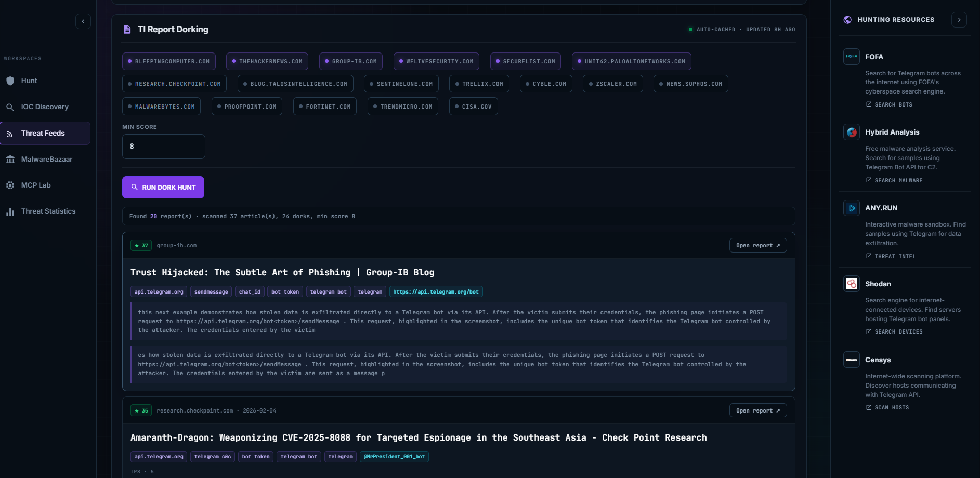Viewport: 980px width, 478px height.
Task: Open Hybrid Analysis Search Malware link
Action: [x=894, y=180]
